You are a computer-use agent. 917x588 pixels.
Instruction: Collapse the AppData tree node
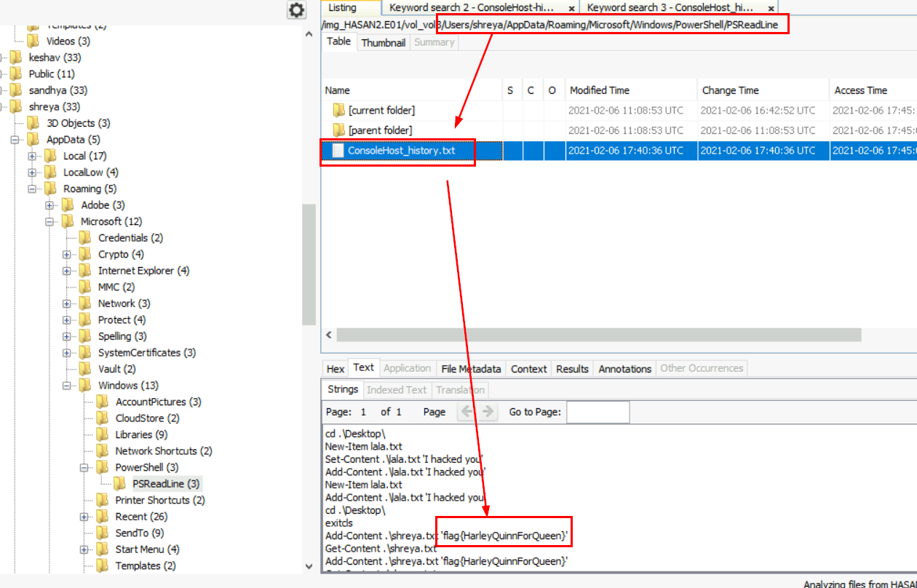[x=15, y=140]
